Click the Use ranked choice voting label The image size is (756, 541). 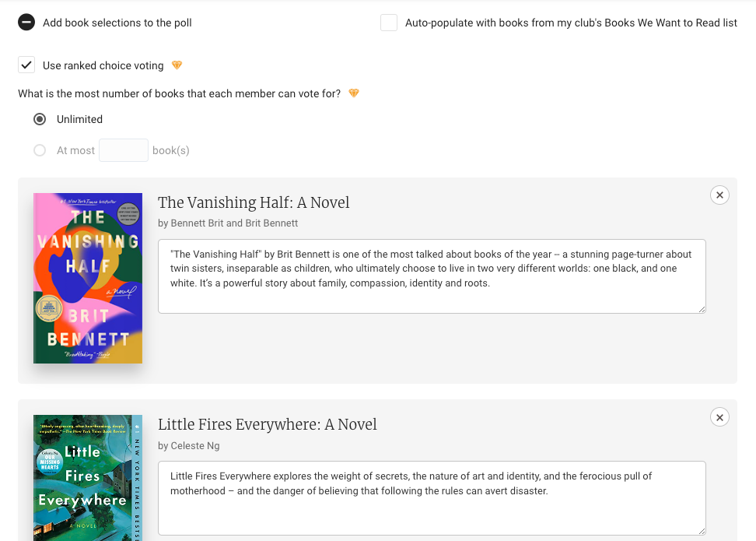point(103,65)
